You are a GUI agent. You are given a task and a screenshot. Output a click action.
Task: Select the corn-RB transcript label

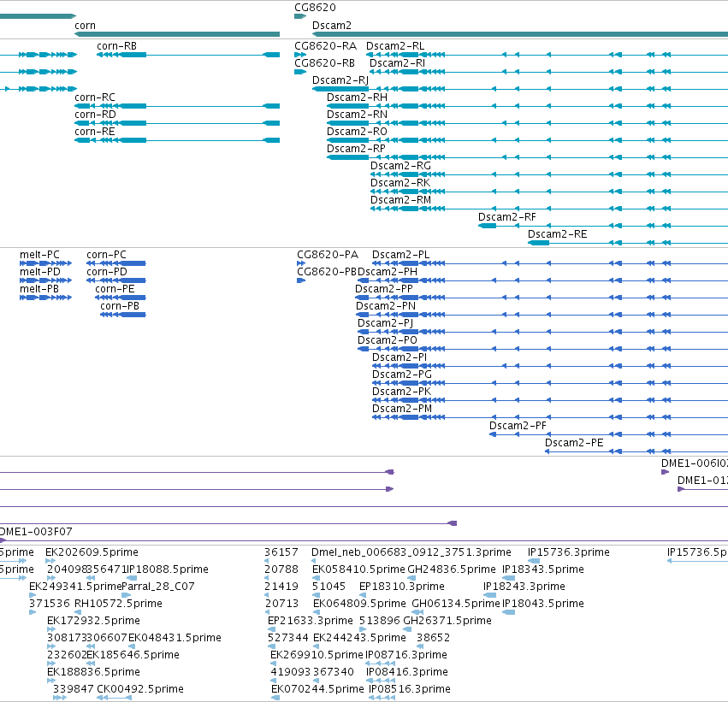[116, 46]
